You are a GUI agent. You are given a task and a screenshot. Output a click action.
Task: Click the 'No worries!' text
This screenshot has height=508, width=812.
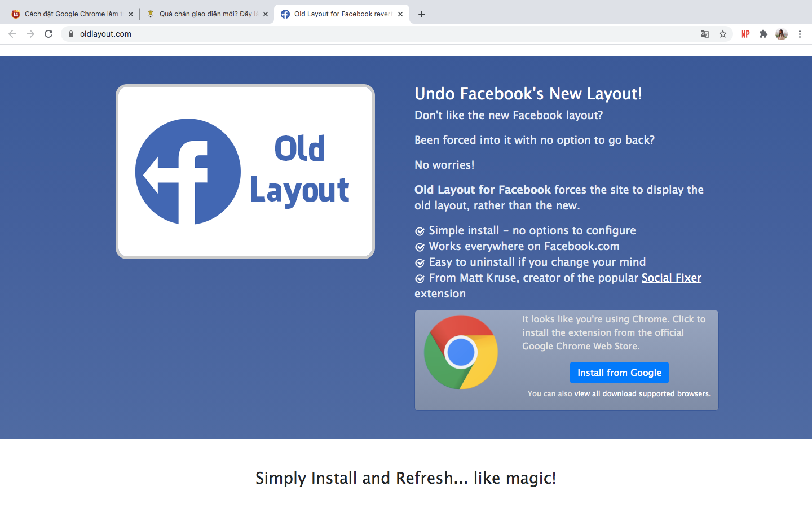[444, 165]
